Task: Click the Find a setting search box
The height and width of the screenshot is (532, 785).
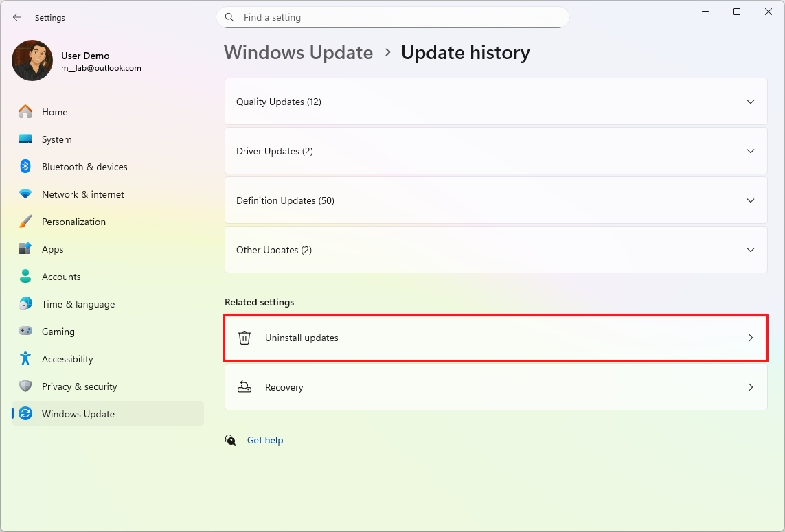Action: [392, 17]
